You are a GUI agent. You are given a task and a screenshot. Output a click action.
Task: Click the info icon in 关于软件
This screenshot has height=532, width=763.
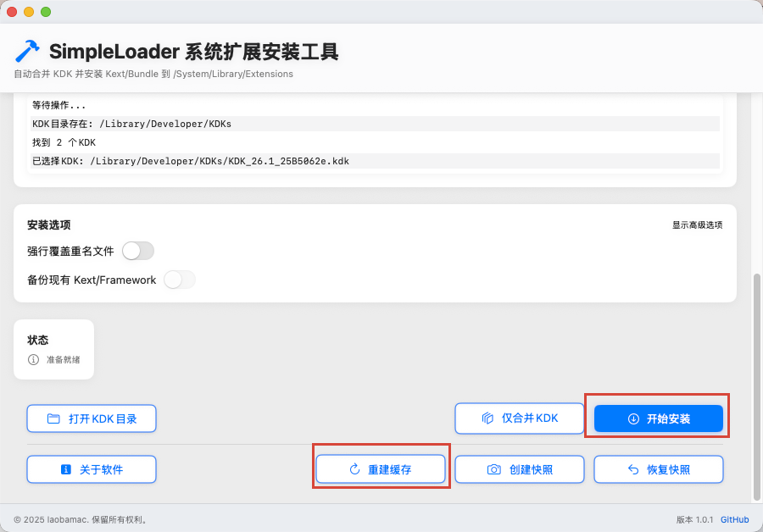(x=65, y=469)
